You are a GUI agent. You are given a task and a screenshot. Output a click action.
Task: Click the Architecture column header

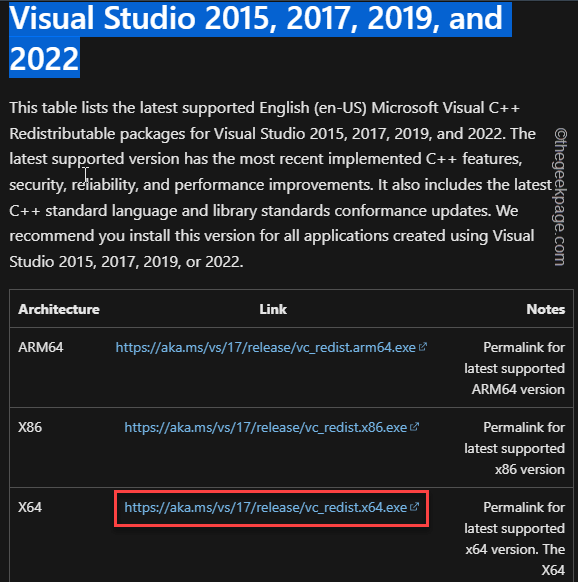59,309
